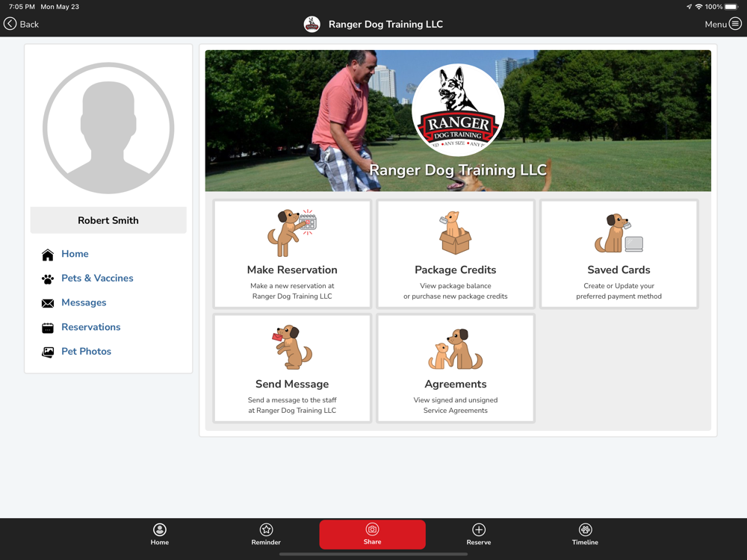This screenshot has width=747, height=560.
Task: Tap the battery indicator in status bar
Action: coord(732,7)
